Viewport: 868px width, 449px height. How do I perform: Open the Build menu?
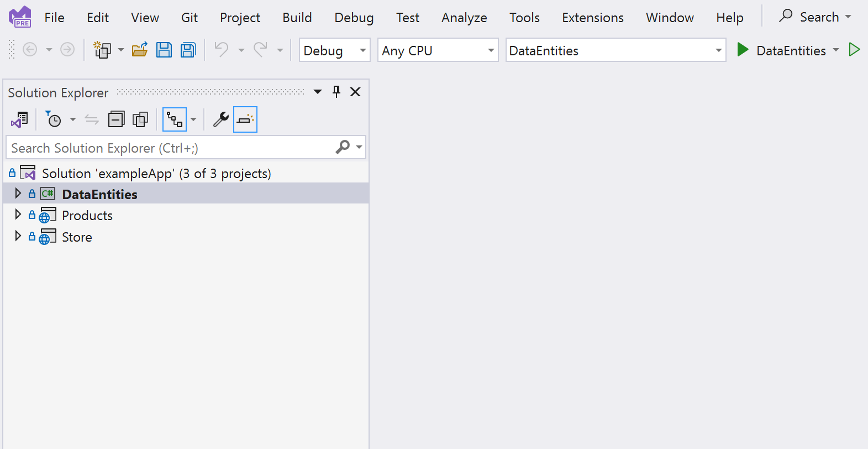point(297,18)
